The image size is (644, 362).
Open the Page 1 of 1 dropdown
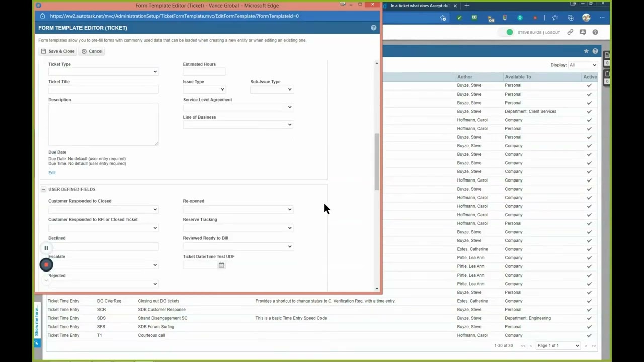coord(558,345)
